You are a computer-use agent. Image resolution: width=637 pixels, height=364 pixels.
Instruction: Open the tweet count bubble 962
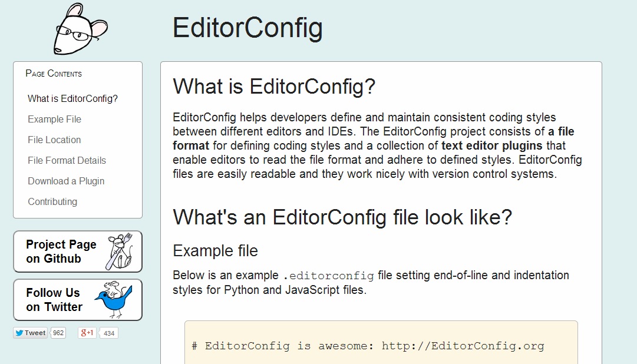[x=58, y=333]
